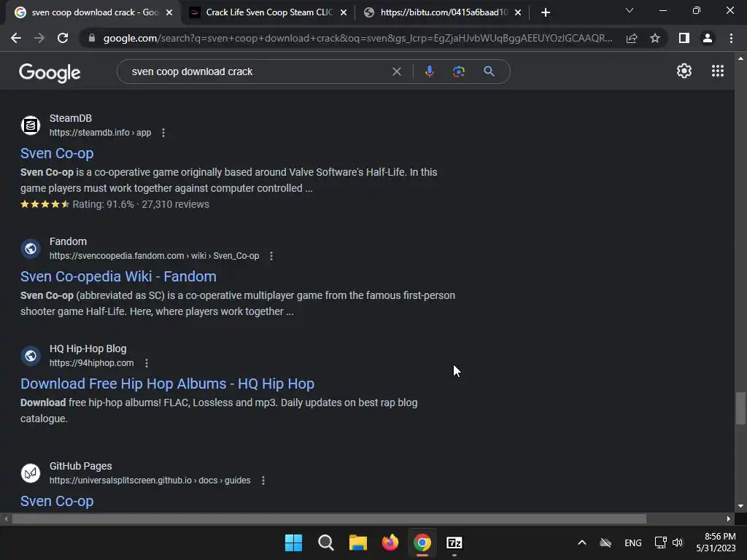
Task: Close the bibtu.com tab
Action: (518, 12)
